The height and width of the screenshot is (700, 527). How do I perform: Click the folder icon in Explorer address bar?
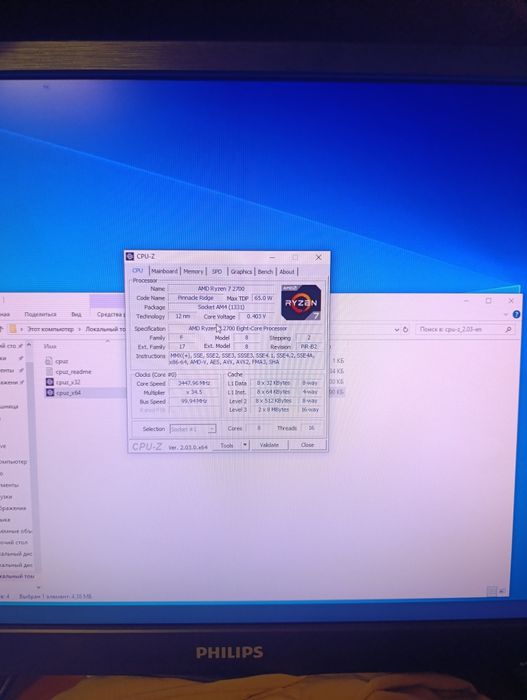[x=13, y=329]
